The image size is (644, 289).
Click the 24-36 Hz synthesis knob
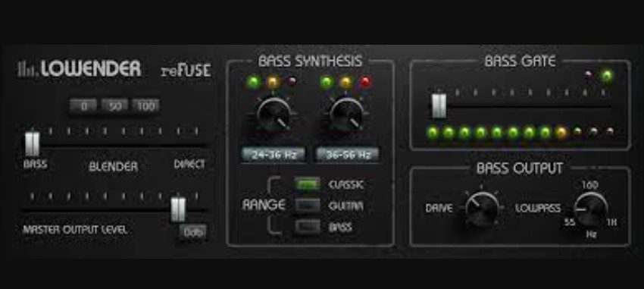click(x=274, y=115)
